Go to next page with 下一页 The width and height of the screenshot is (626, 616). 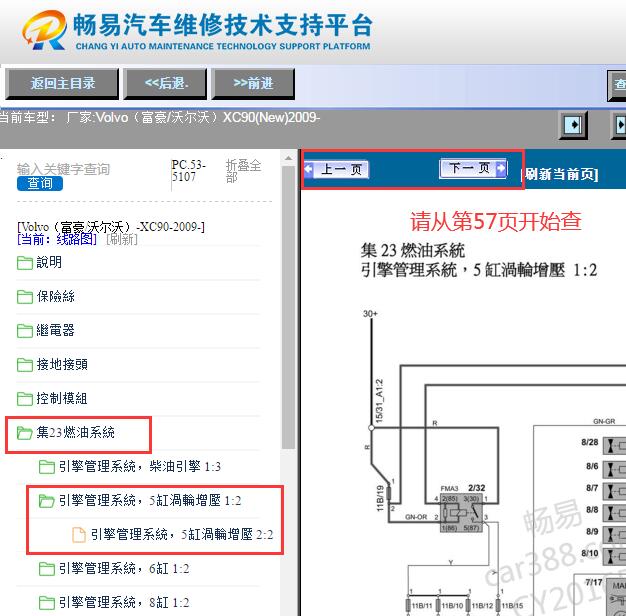(x=473, y=168)
